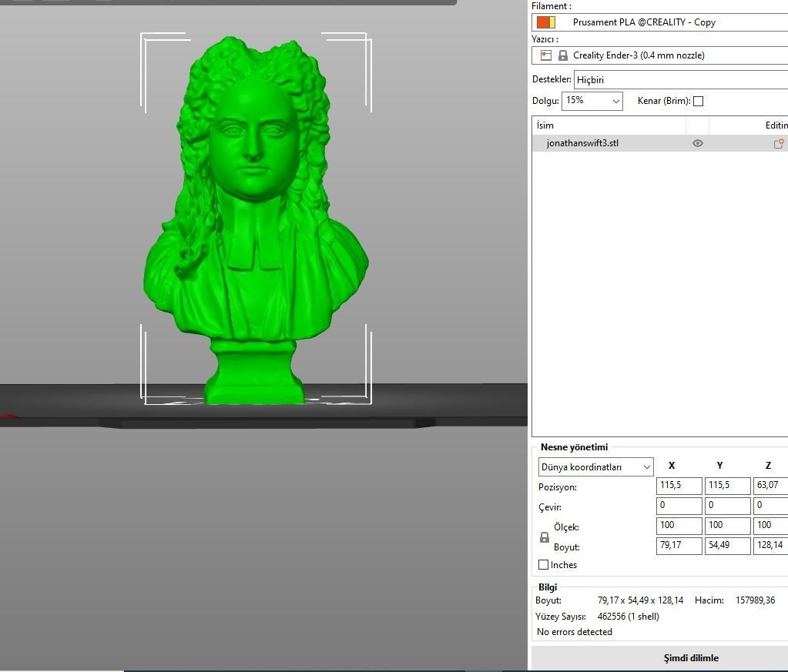
Task: Open the Prusament PLA filament dropdown
Action: click(x=660, y=22)
